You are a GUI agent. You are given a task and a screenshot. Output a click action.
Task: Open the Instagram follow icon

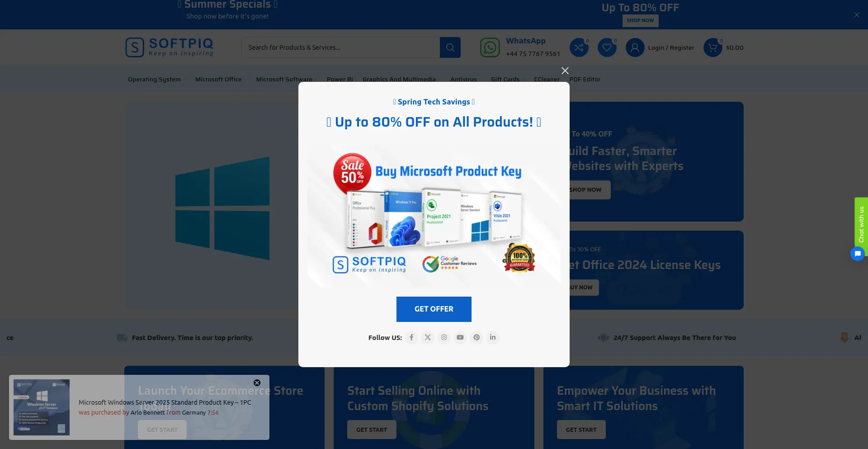444,337
